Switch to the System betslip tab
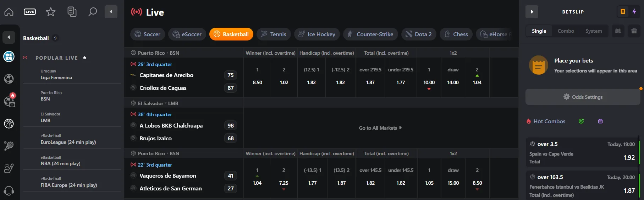 pos(594,31)
